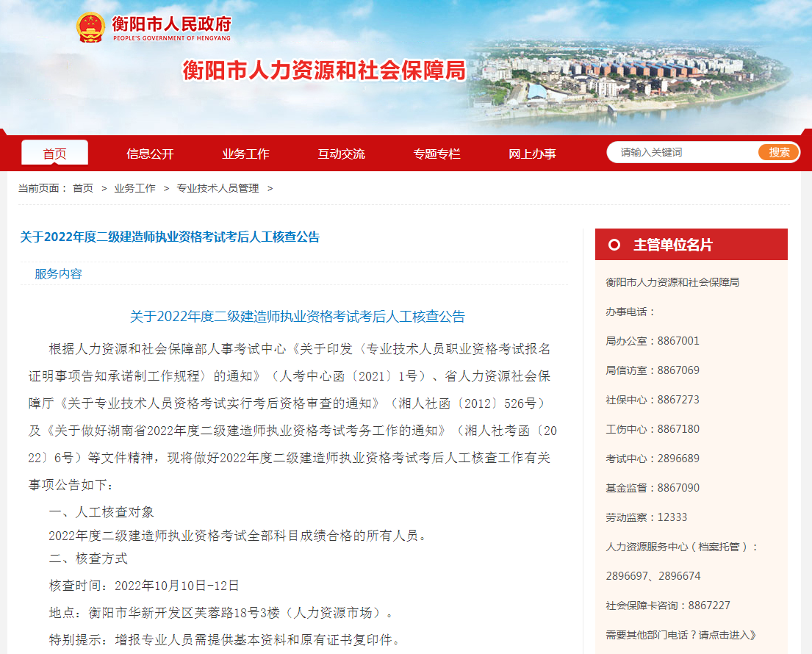Click 首页 in the breadcrumb trail
The height and width of the screenshot is (654, 812).
pos(83,188)
